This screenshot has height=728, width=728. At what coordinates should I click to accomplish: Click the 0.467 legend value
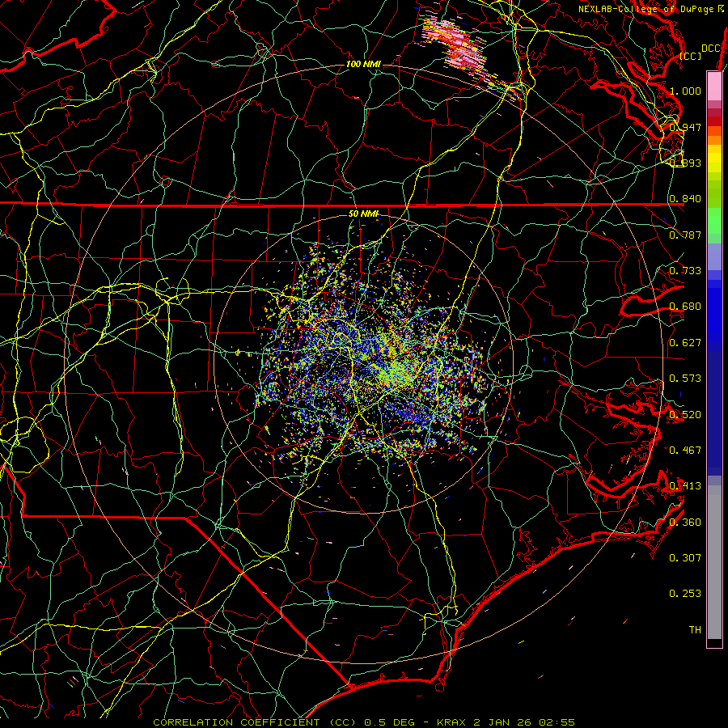(x=685, y=450)
